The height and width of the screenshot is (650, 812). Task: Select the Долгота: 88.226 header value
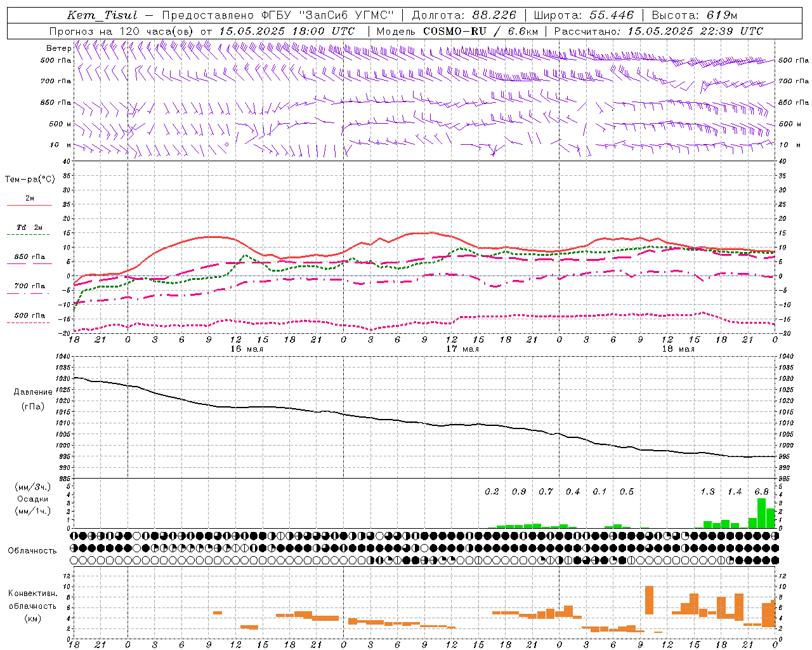point(464,15)
